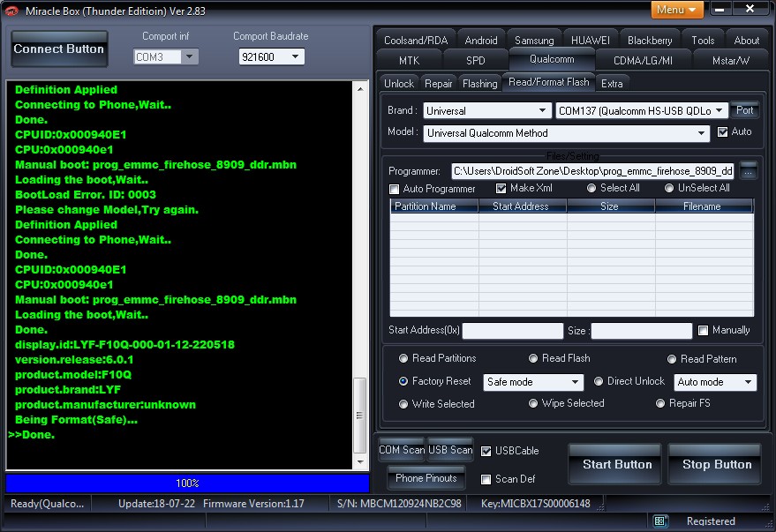Click the programmer file browse button
The height and width of the screenshot is (532, 776).
(x=749, y=171)
